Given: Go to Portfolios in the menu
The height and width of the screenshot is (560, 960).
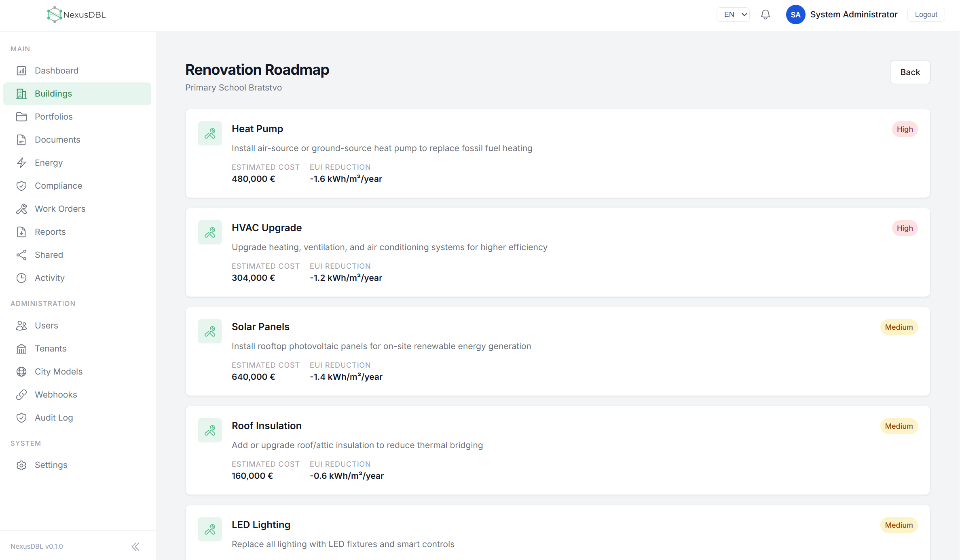Looking at the screenshot, I should point(77,117).
